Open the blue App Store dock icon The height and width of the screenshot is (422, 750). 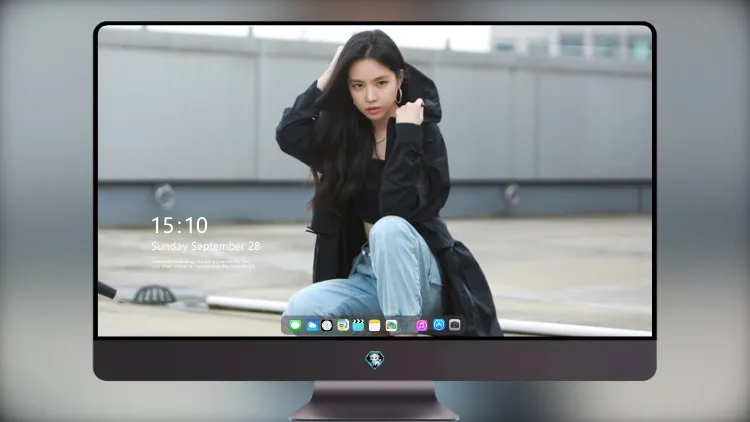click(439, 325)
